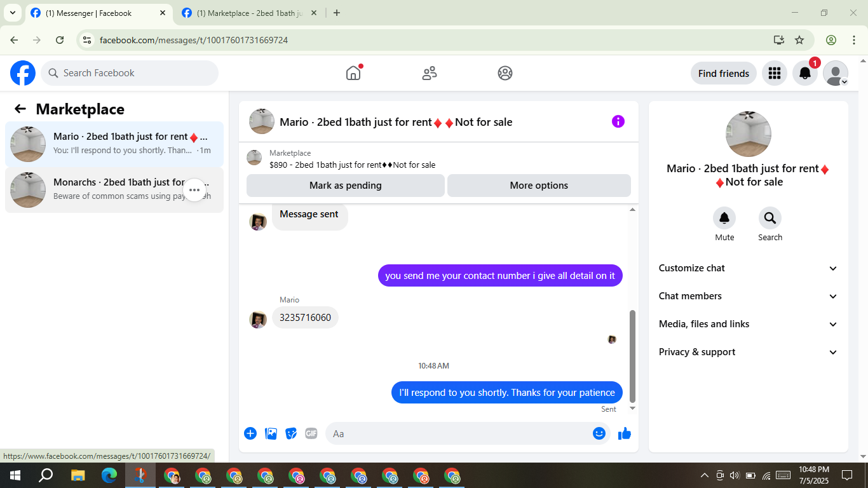Open the Groups icon in top navigation
This screenshot has height=488, width=868.
tap(505, 73)
